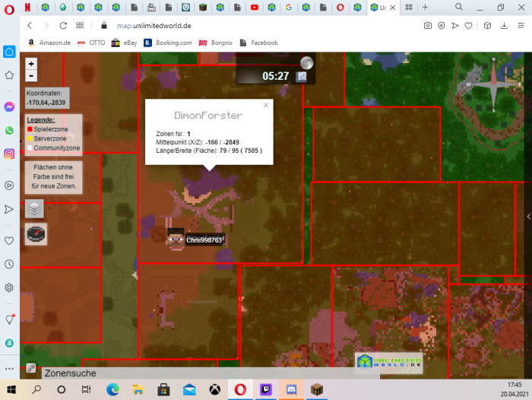Switch to the YouTube tab

[255, 7]
